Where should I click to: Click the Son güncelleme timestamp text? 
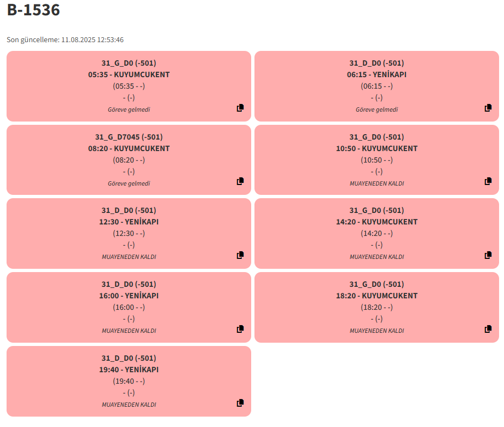pyautogui.click(x=65, y=39)
